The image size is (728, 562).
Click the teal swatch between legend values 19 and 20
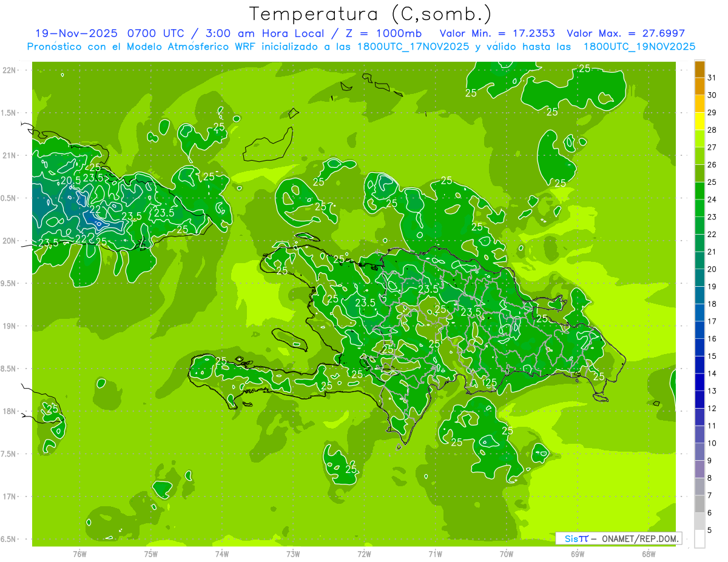pyautogui.click(x=699, y=278)
